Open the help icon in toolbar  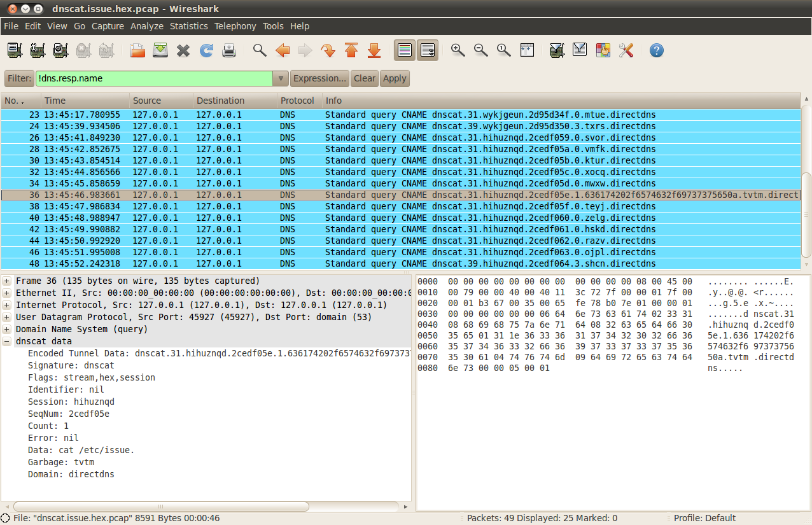coord(657,50)
